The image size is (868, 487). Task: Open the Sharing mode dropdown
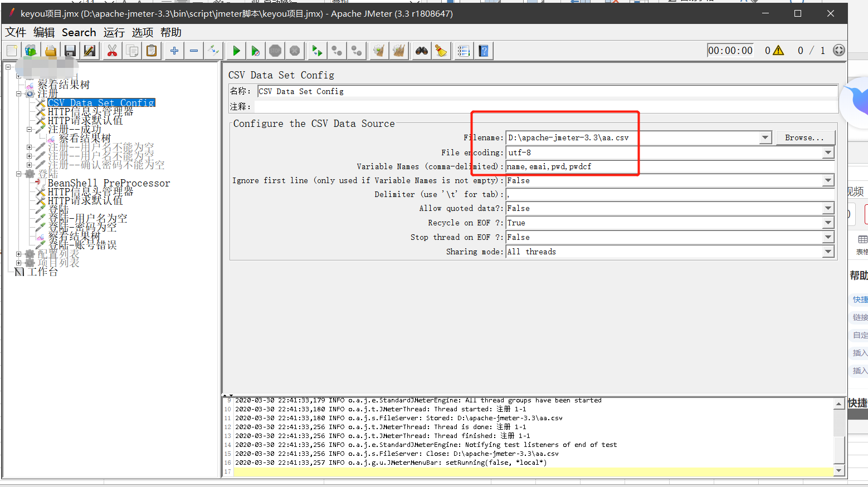click(828, 252)
